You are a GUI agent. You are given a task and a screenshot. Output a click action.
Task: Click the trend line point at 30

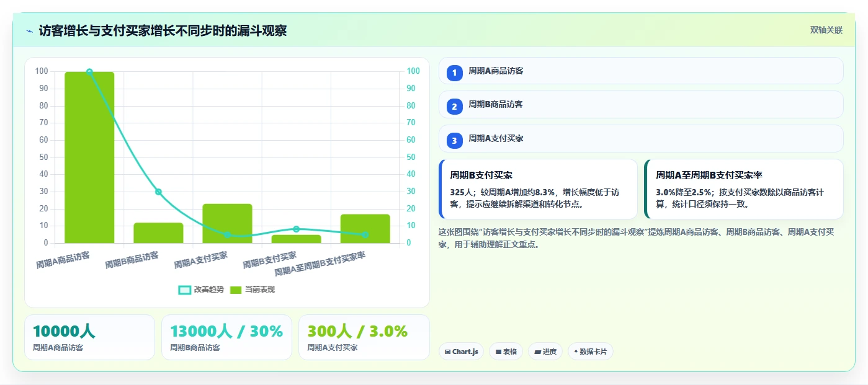tap(158, 192)
